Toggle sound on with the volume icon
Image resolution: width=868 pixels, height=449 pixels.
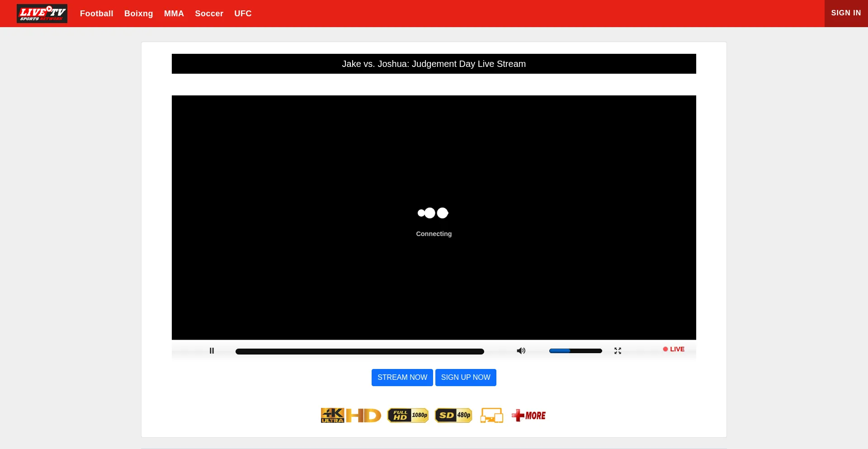pos(521,351)
